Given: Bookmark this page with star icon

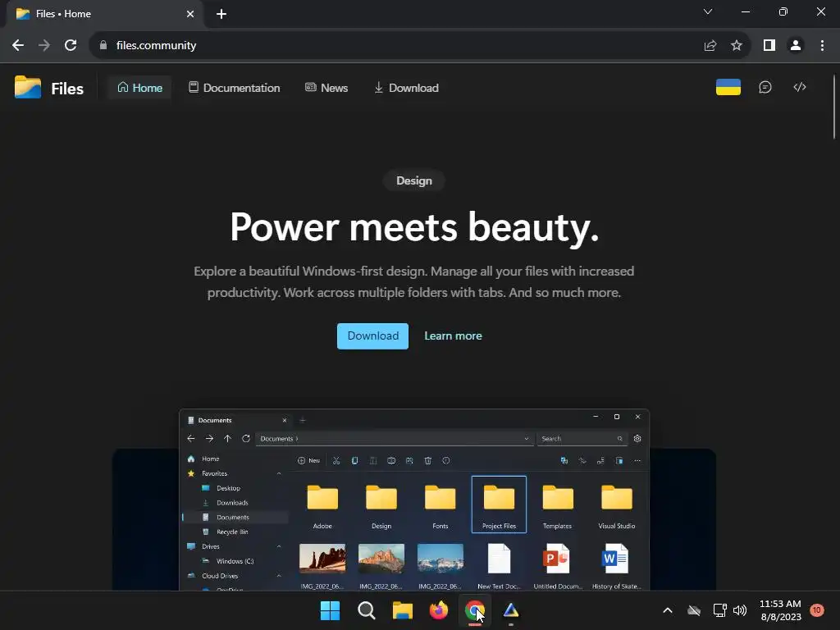Looking at the screenshot, I should [737, 46].
